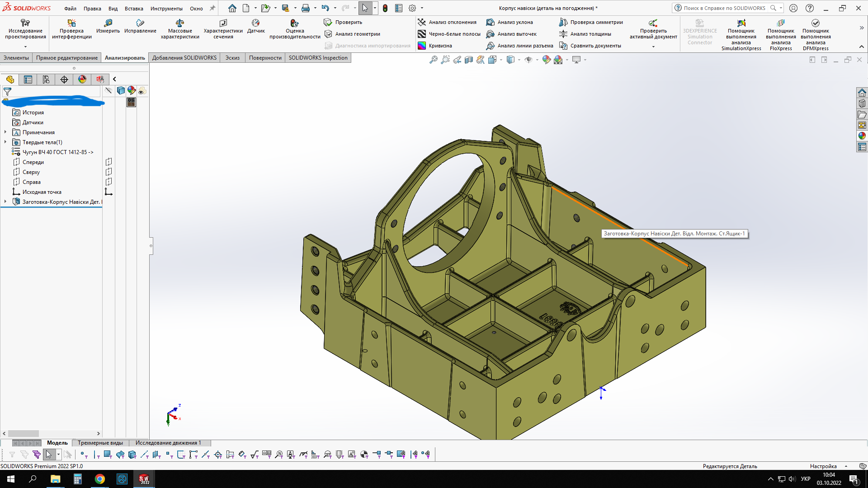Run Performance Evaluation (Оценка производительности)
The height and width of the screenshot is (488, 868).
pyautogui.click(x=295, y=29)
